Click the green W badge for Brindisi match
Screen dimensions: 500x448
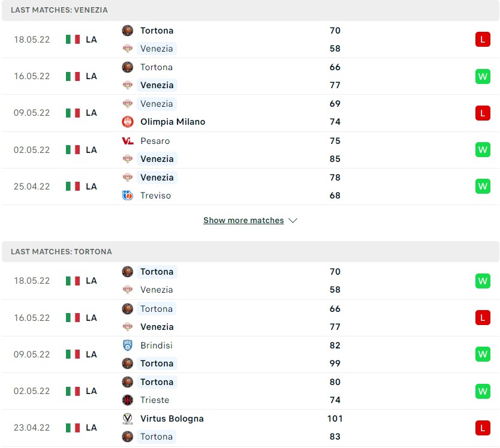[x=483, y=354]
